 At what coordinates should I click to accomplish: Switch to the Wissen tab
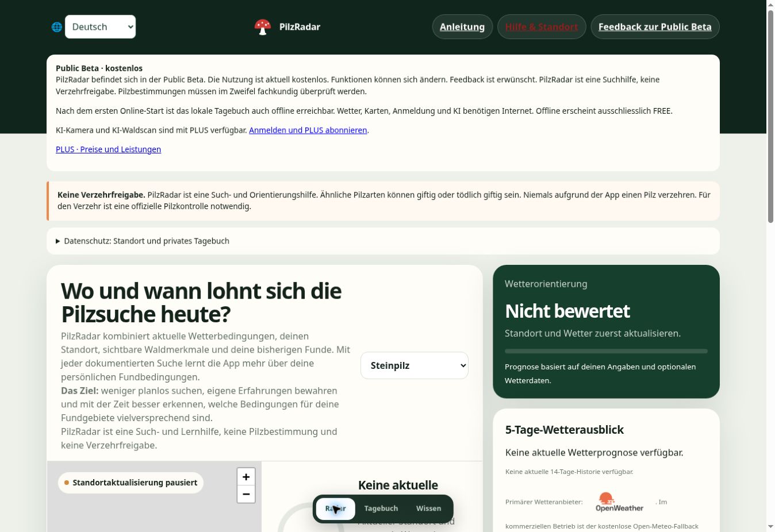tap(429, 508)
